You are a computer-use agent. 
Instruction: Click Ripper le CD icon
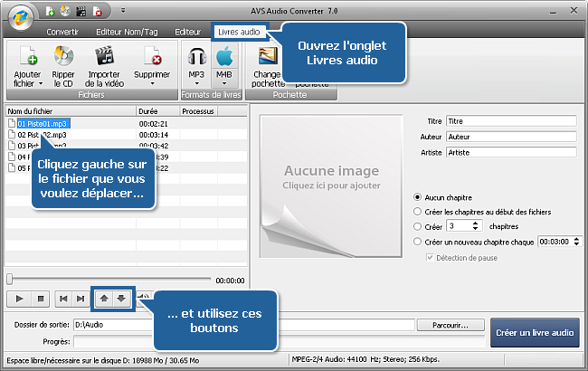click(64, 57)
